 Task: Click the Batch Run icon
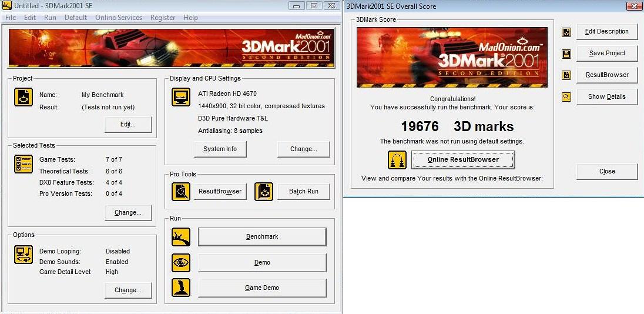(x=264, y=192)
